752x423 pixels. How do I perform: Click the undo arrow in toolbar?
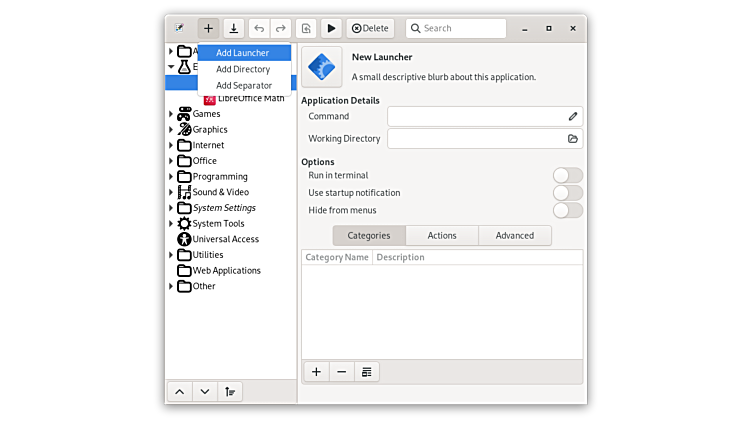259,28
